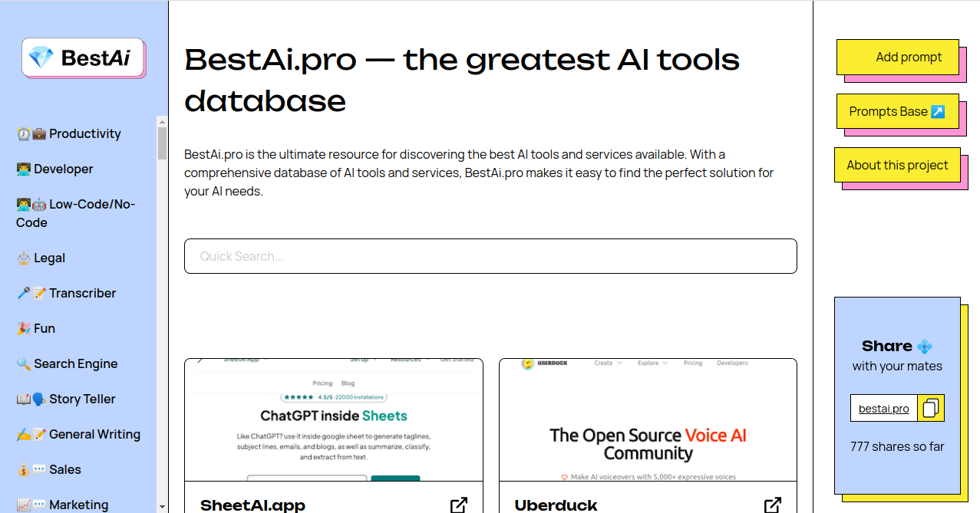Click the sidebar scrollbar down arrow
Image resolution: width=980 pixels, height=513 pixels.
click(x=162, y=507)
